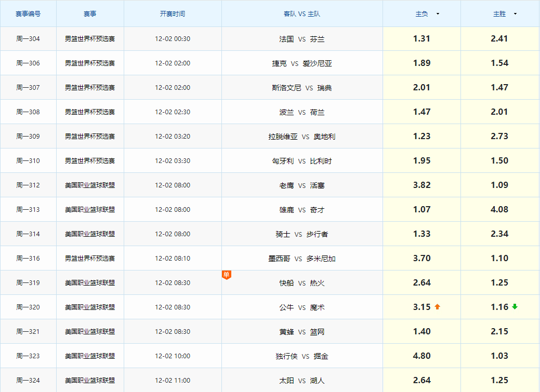Click the 赛事编号 column header

28,14
